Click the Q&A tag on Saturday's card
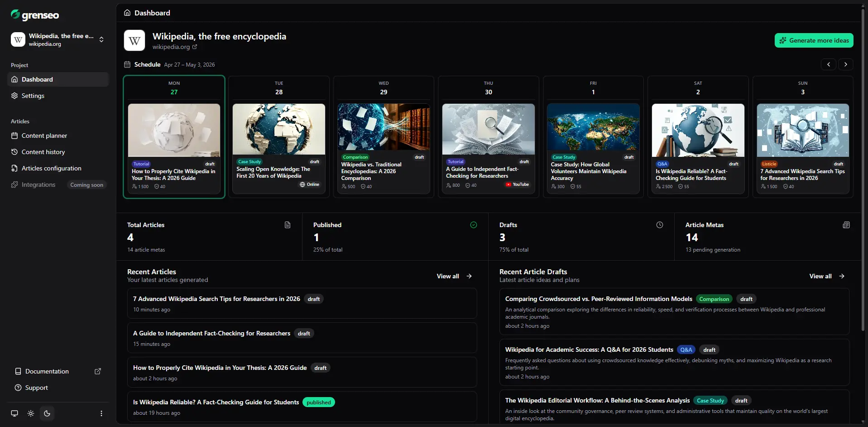 point(662,164)
